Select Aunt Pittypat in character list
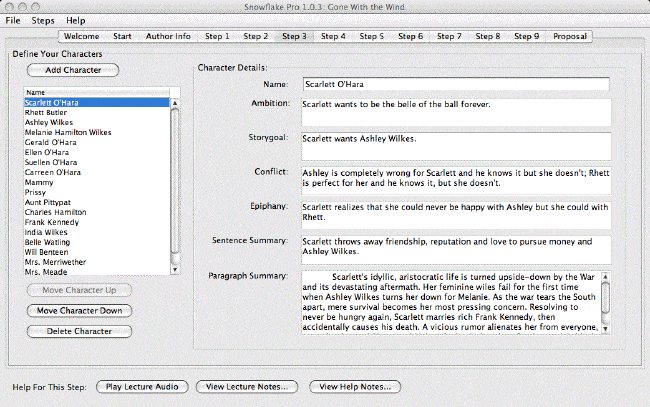 [x=97, y=202]
